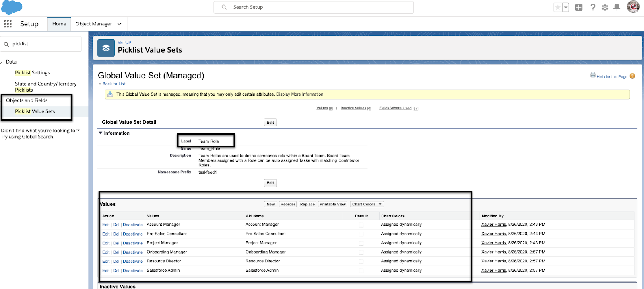
Task: Open Xavier Harris link in Account Manager row
Action: tap(493, 225)
